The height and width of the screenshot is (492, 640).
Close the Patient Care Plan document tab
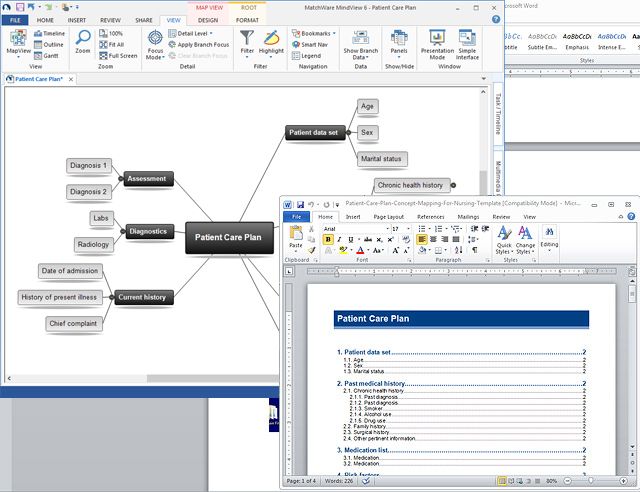[71, 79]
